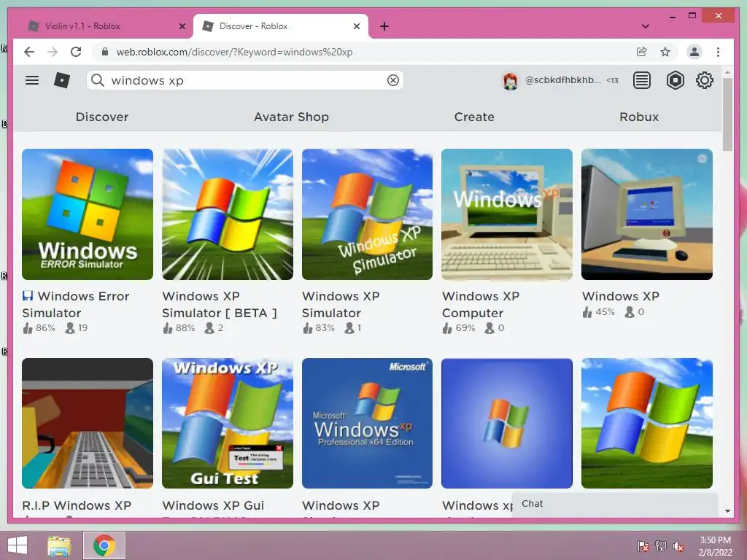Open the avatar profile picture

tap(510, 81)
